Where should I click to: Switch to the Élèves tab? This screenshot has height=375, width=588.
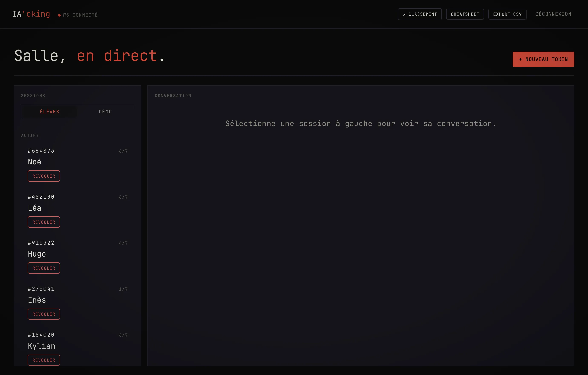point(49,112)
